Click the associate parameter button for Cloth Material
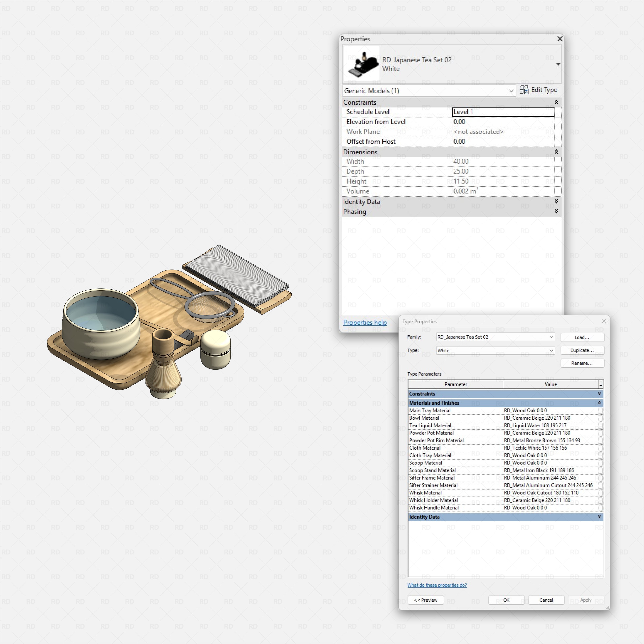The image size is (644, 644). [601, 448]
